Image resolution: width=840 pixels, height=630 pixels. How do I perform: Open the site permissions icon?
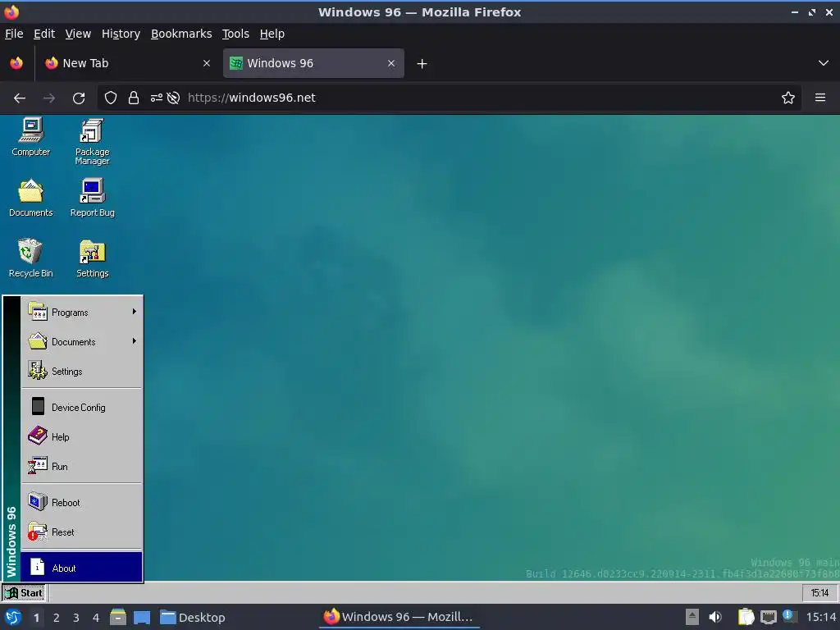tap(156, 98)
